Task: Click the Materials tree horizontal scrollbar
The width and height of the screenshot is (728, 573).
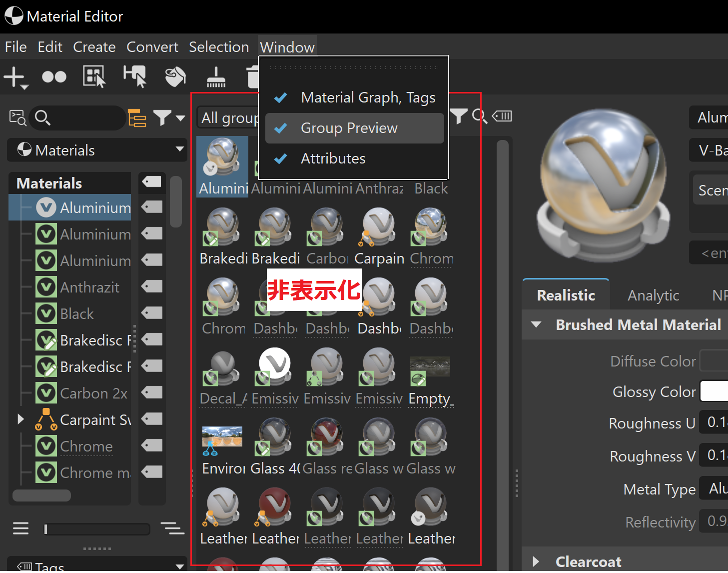Action: [x=41, y=495]
